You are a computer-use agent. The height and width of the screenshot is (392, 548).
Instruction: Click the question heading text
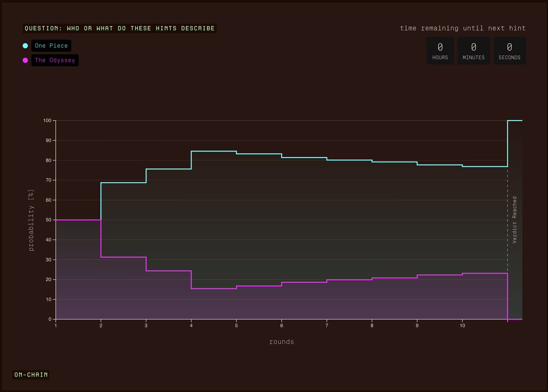click(120, 28)
